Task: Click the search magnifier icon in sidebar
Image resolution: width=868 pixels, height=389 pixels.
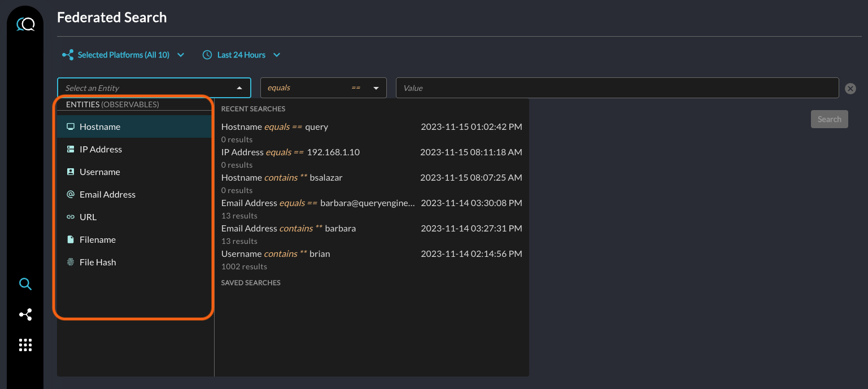Action: (25, 284)
